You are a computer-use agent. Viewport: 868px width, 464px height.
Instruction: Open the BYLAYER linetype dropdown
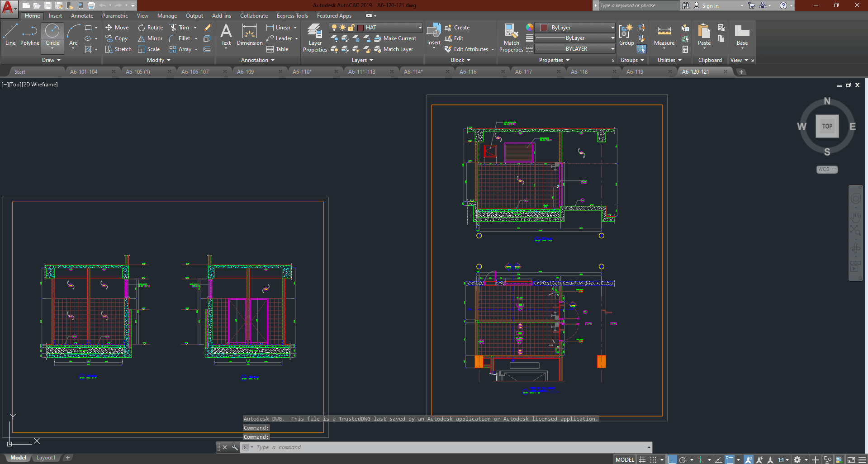pos(612,49)
